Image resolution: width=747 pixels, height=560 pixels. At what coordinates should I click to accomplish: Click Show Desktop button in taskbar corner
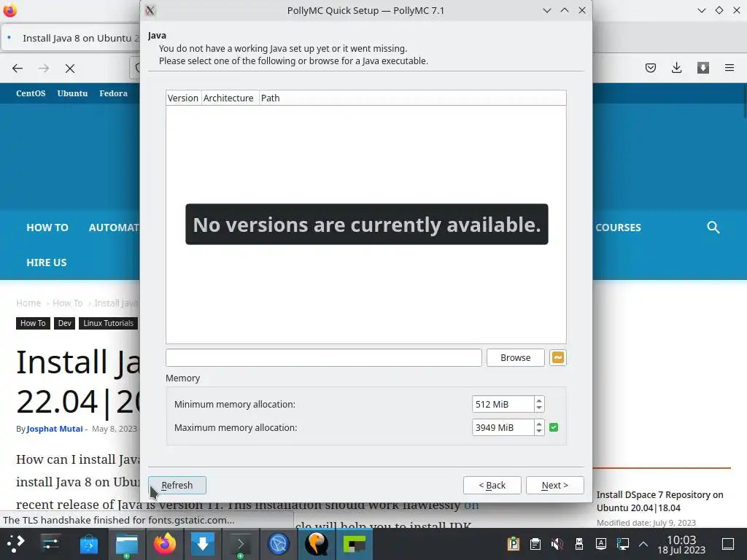click(x=728, y=544)
